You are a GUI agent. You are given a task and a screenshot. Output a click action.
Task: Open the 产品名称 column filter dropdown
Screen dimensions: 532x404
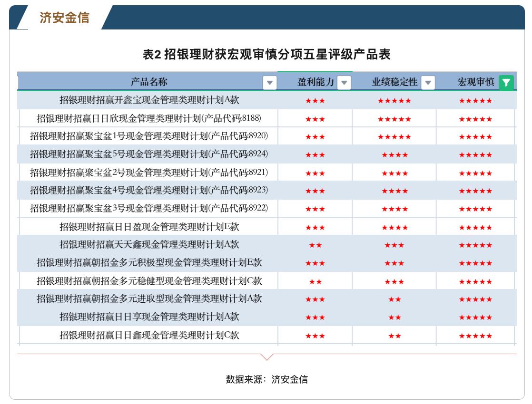[x=269, y=83]
